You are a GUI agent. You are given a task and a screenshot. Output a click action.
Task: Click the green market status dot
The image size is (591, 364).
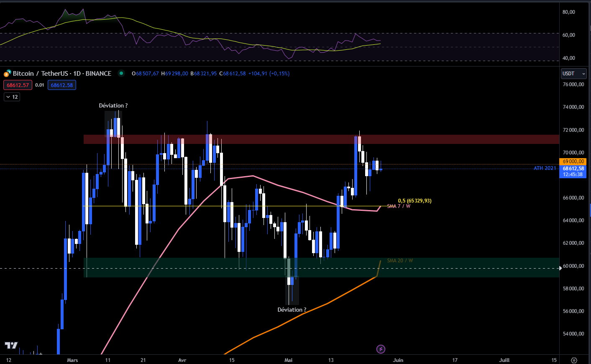click(x=121, y=73)
